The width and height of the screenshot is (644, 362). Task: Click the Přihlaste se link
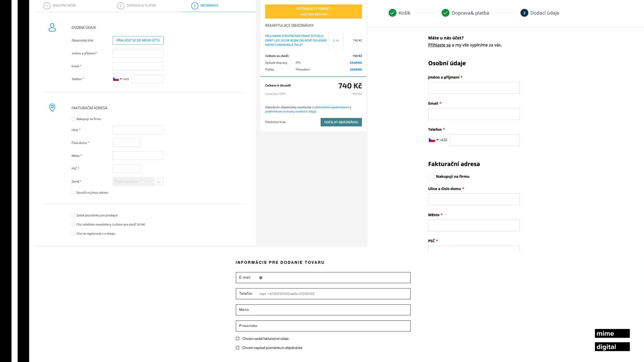(439, 45)
